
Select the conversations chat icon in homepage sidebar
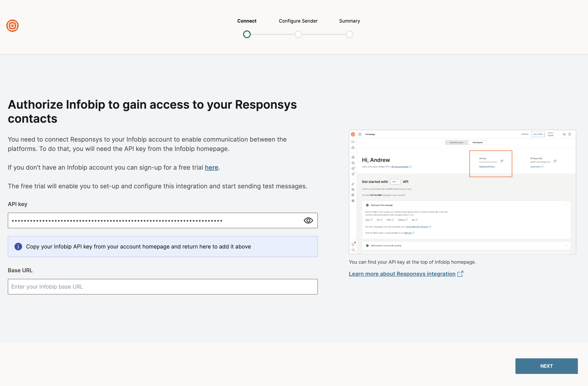click(353, 142)
